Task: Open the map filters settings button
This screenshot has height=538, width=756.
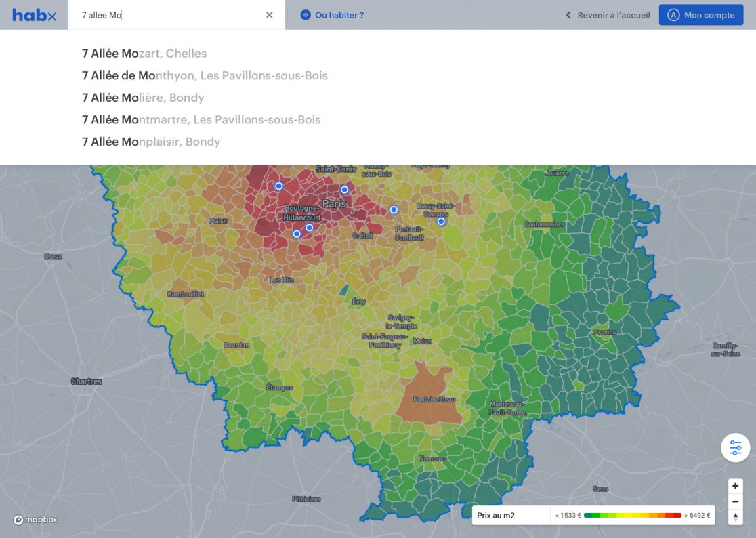Action: point(735,448)
